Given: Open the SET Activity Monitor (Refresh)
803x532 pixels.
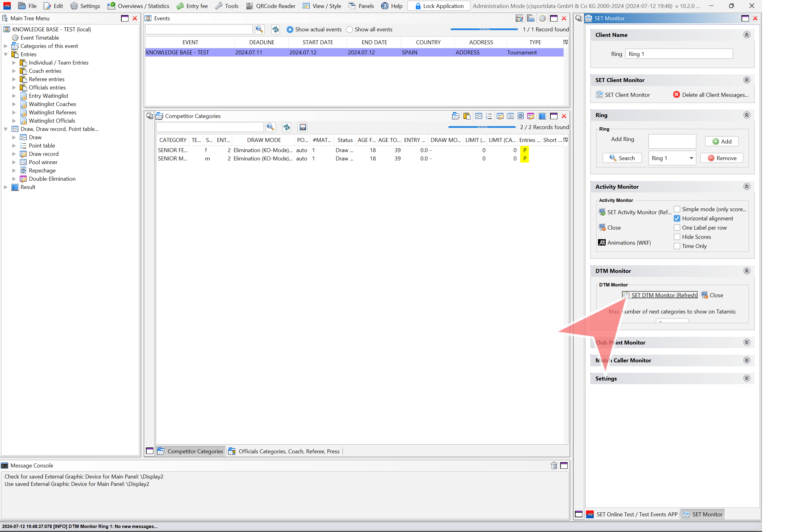Looking at the screenshot, I should click(635, 212).
